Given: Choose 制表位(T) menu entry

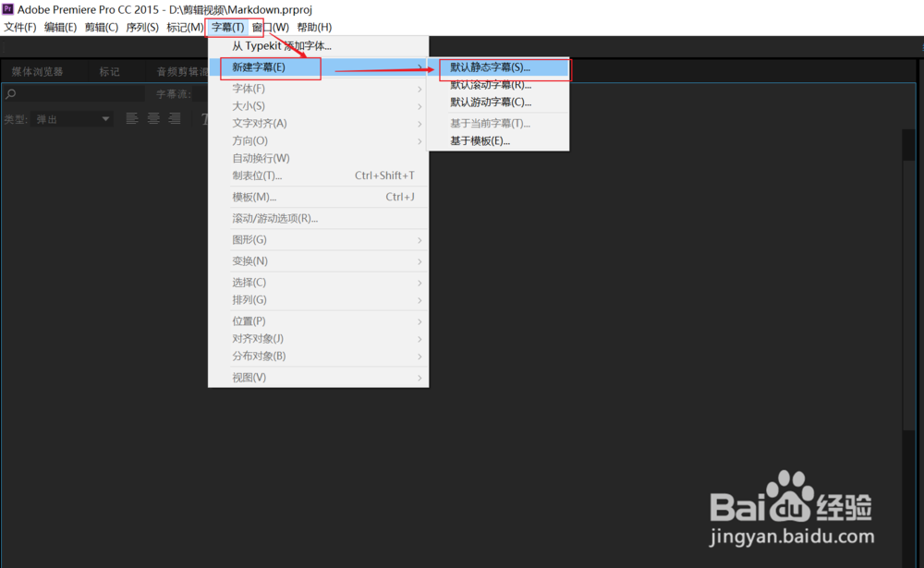Looking at the screenshot, I should [x=318, y=175].
